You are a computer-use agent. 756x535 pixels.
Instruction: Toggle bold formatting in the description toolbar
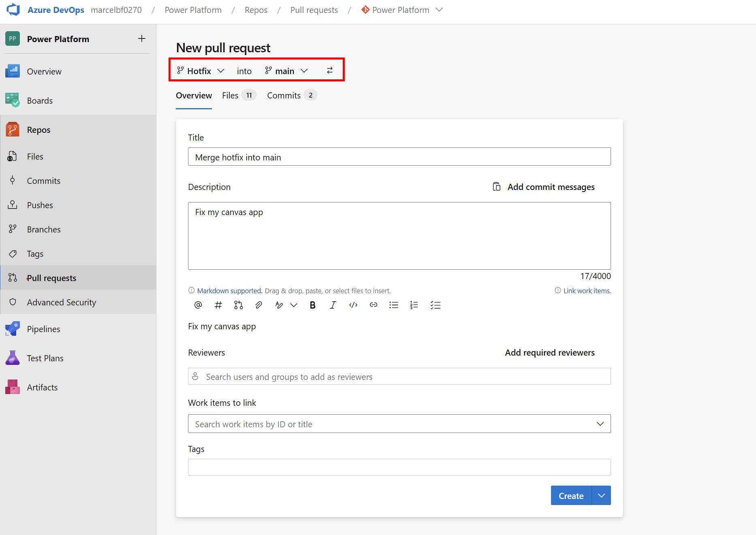tap(312, 305)
